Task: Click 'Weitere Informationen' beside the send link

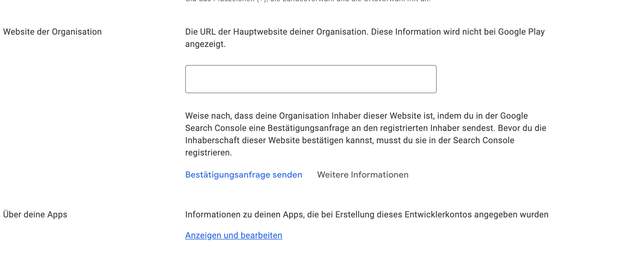Action: (x=363, y=174)
